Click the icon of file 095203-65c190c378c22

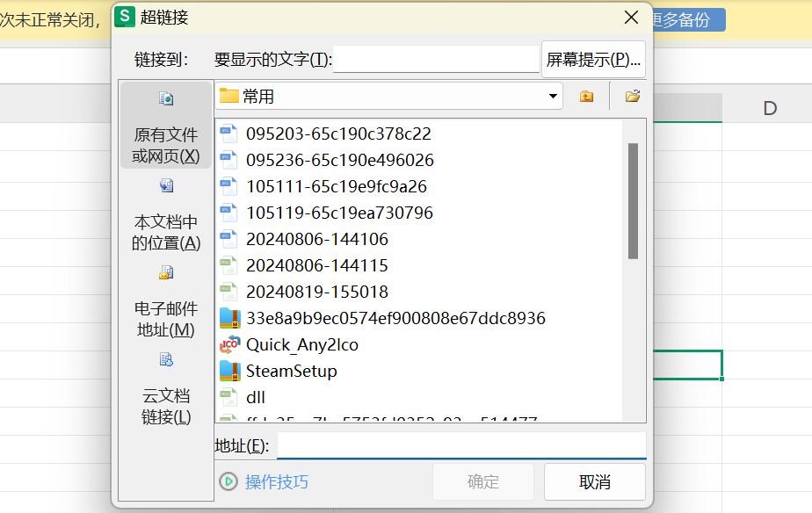(228, 134)
